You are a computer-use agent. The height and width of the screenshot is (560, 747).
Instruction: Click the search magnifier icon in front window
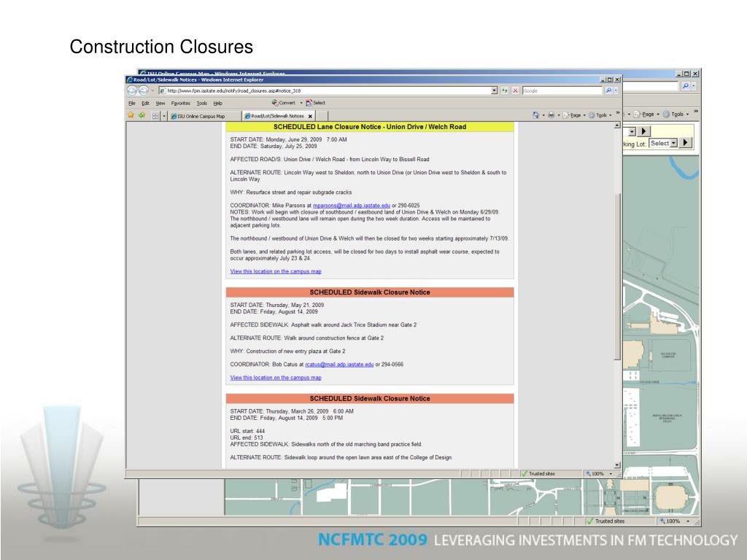point(608,90)
